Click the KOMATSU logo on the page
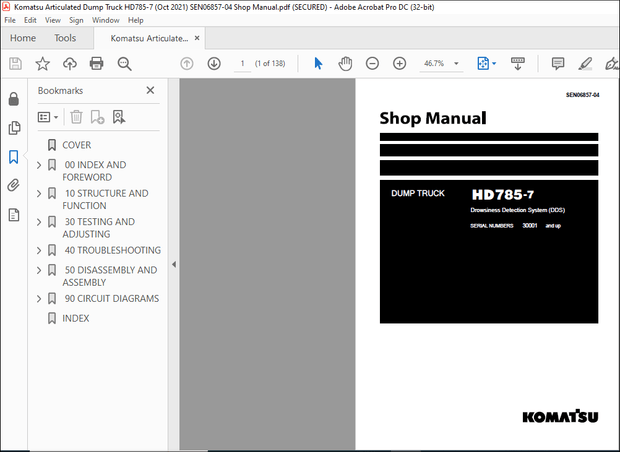The image size is (620, 452). 560,416
